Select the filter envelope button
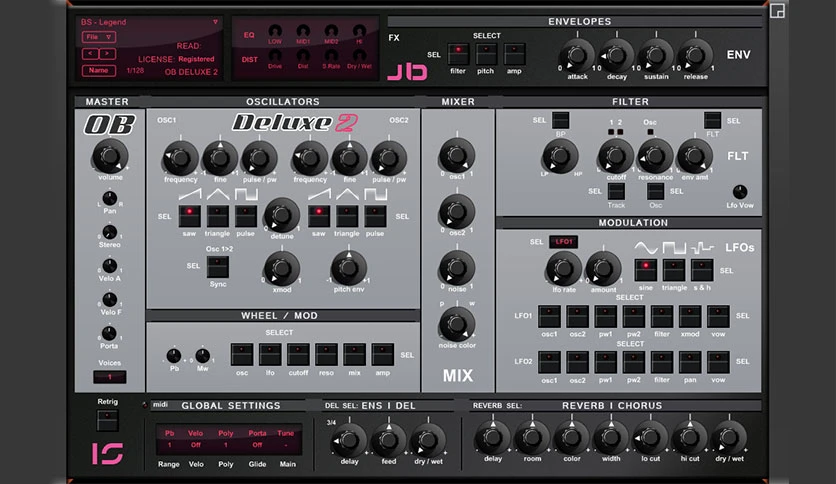836x484 pixels. 457,54
